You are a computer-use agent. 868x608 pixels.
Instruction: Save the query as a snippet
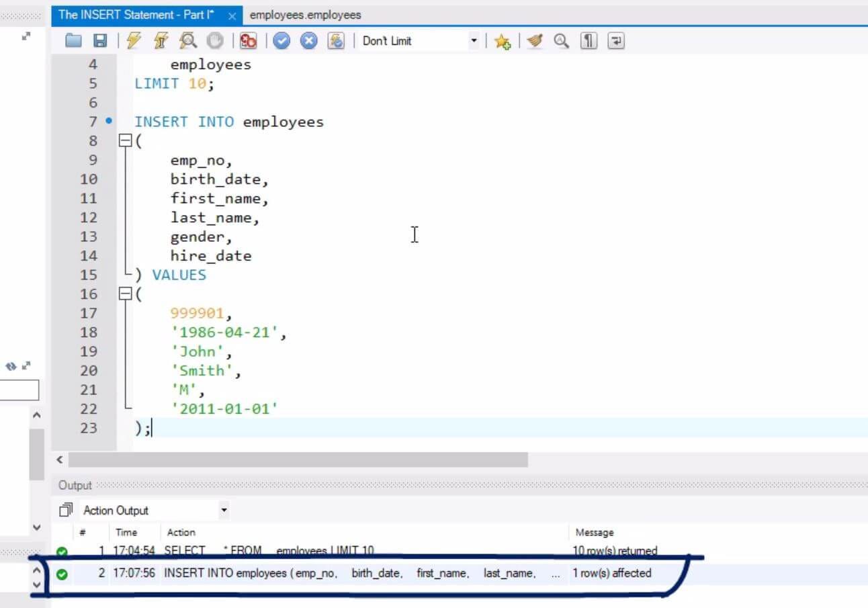(502, 40)
